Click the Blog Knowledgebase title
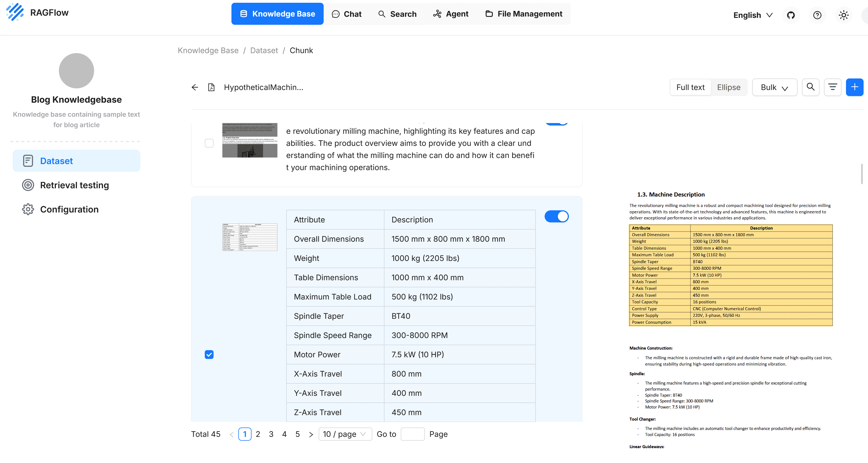 (x=77, y=99)
